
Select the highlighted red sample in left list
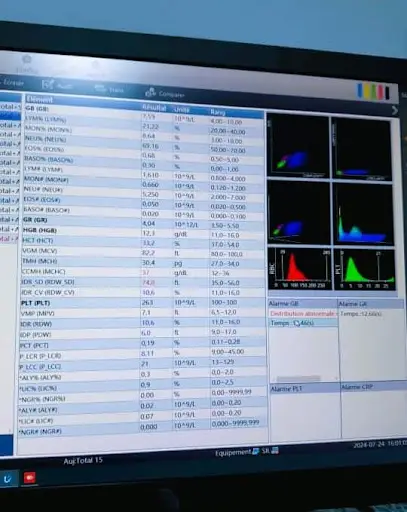9,239
